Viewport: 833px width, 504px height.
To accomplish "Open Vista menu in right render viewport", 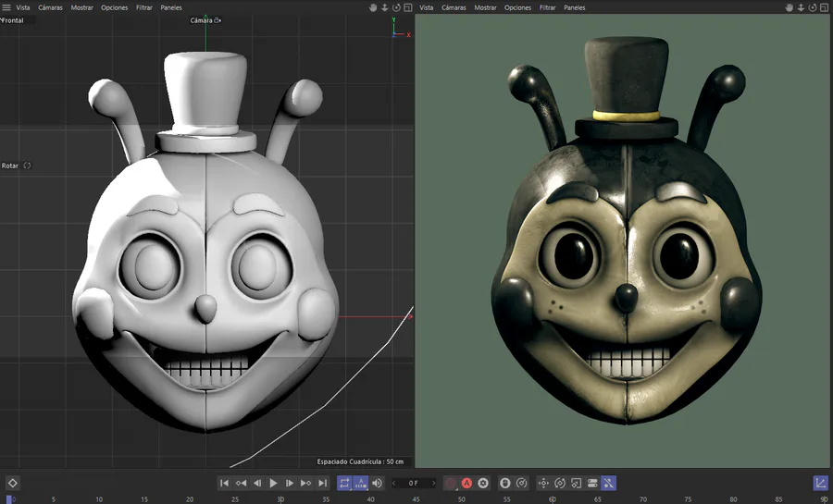I will pos(426,7).
